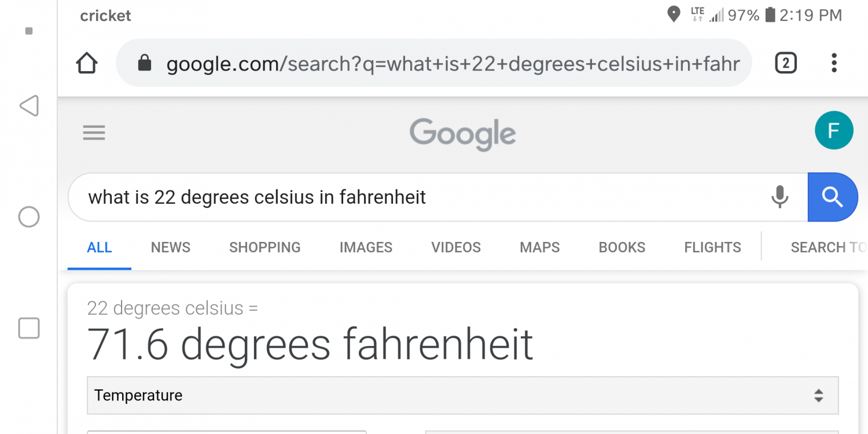This screenshot has height=434, width=868.
Task: Tap the Chrome home icon
Action: pos(87,63)
